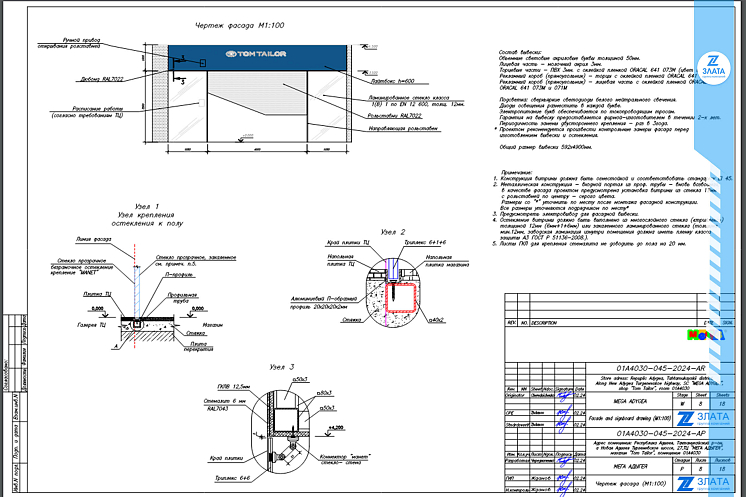Click the +4,200 elevation marker in Узел 3
The width and height of the screenshot is (746, 497).
point(331,425)
